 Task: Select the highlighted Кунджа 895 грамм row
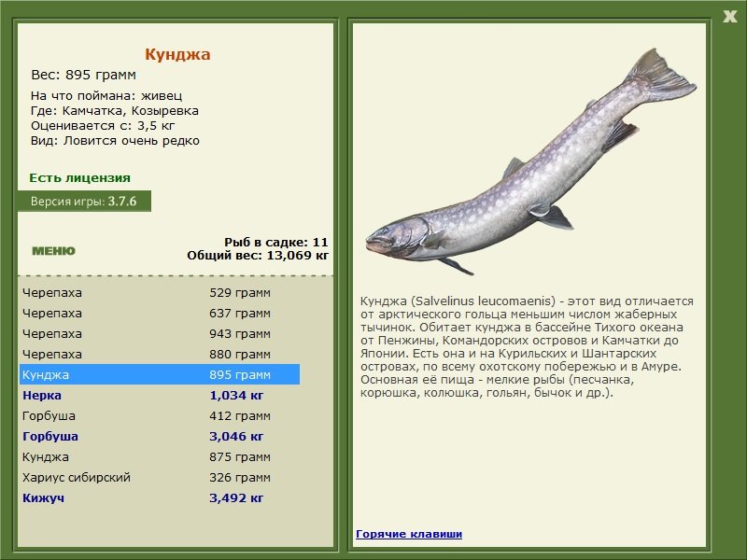pyautogui.click(x=160, y=374)
